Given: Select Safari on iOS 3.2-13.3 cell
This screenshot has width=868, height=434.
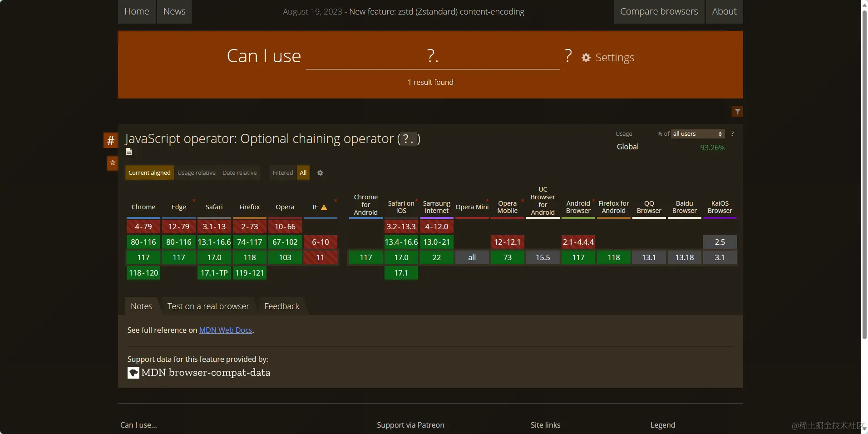Looking at the screenshot, I should coord(401,227).
